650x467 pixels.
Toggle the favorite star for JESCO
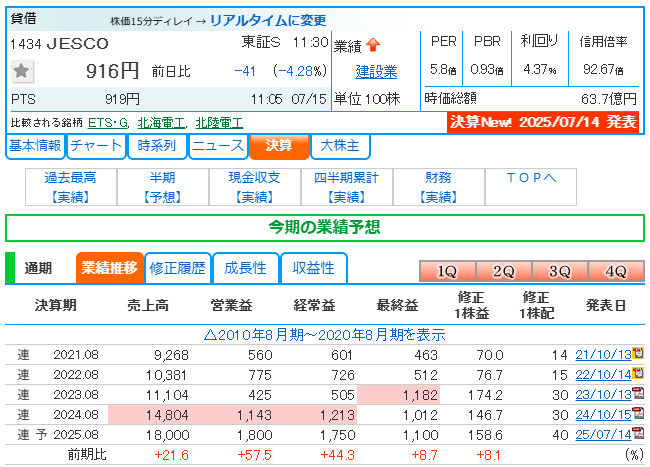coord(22,71)
